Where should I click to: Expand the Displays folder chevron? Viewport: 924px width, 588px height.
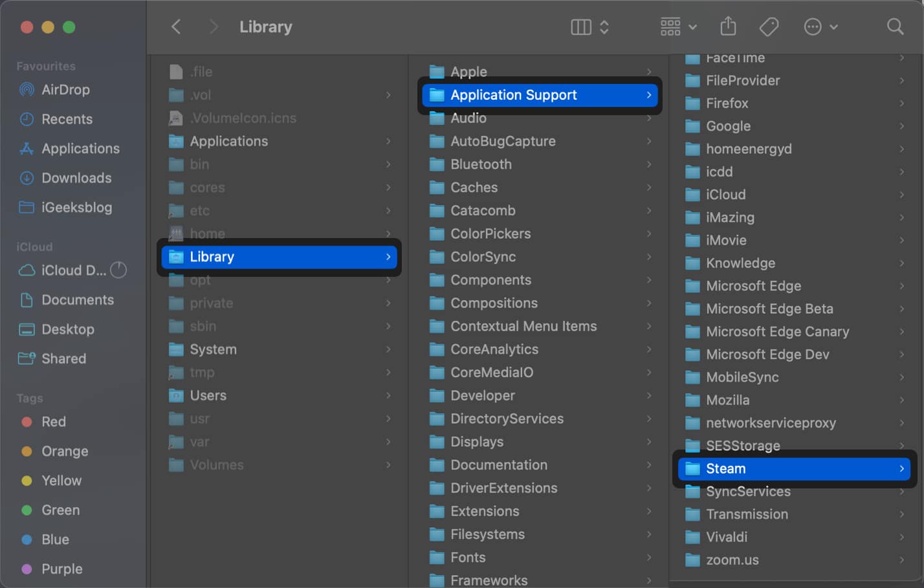click(649, 442)
